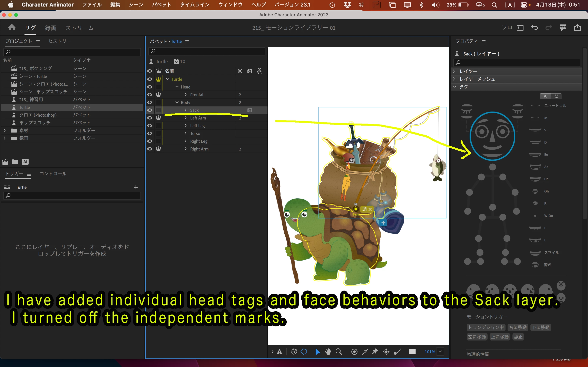Switch to the 録画 workspace tab
588x367 pixels.
(x=51, y=28)
